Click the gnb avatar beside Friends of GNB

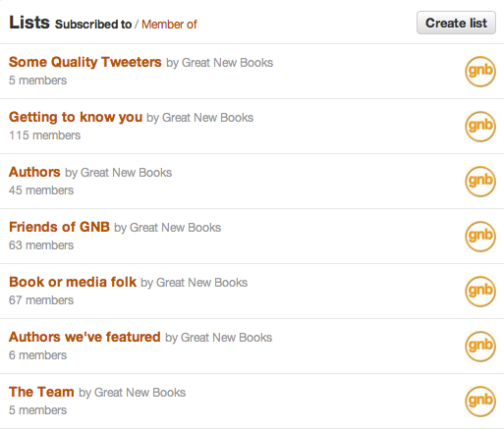point(480,237)
